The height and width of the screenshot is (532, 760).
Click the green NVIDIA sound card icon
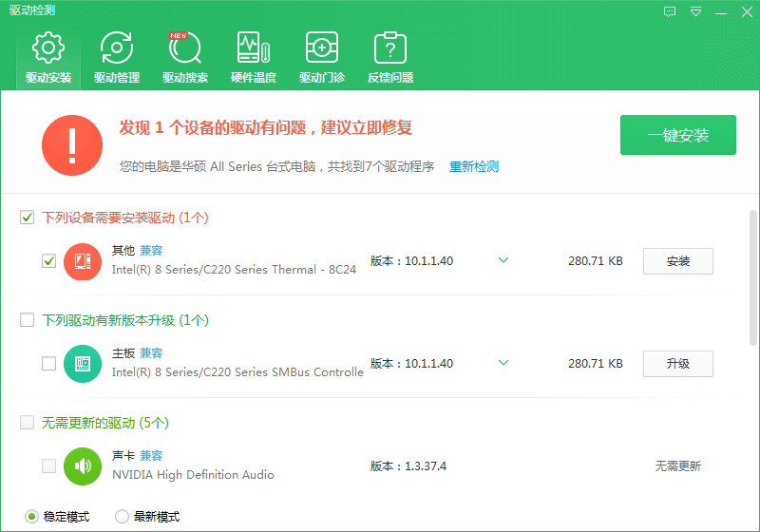point(83,466)
